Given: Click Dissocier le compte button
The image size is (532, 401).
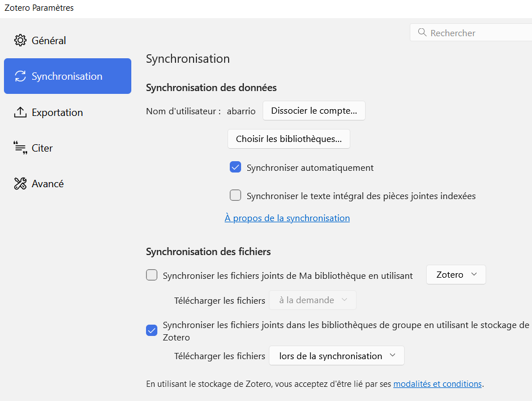Looking at the screenshot, I should click(x=314, y=110).
